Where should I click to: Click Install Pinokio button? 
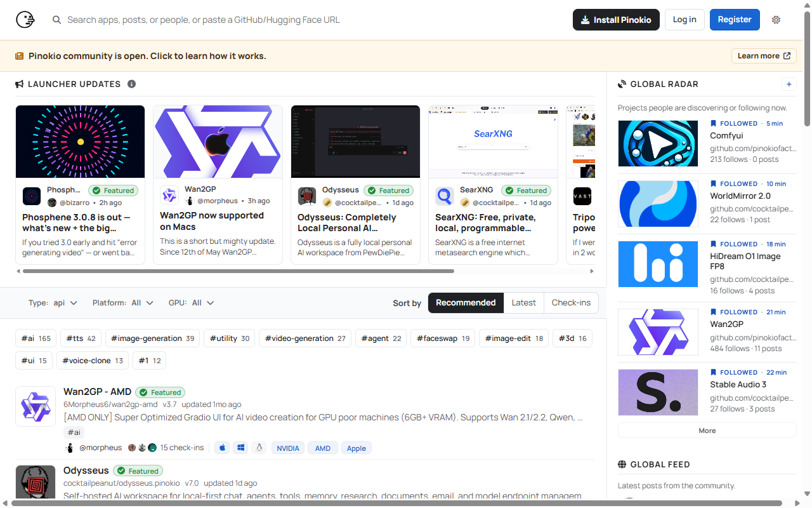click(x=616, y=20)
